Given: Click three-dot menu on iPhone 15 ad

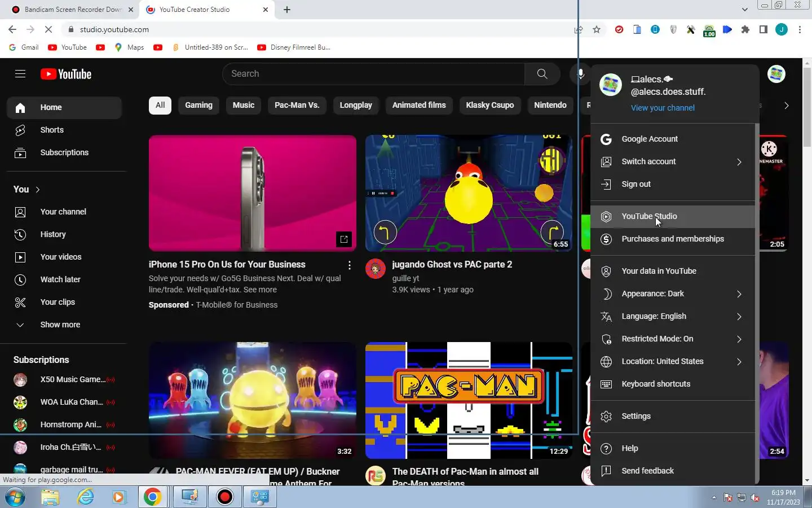Looking at the screenshot, I should click(350, 265).
